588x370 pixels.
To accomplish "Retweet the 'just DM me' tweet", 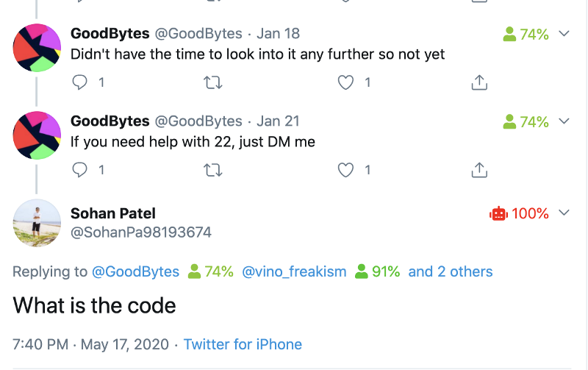I will tap(213, 170).
